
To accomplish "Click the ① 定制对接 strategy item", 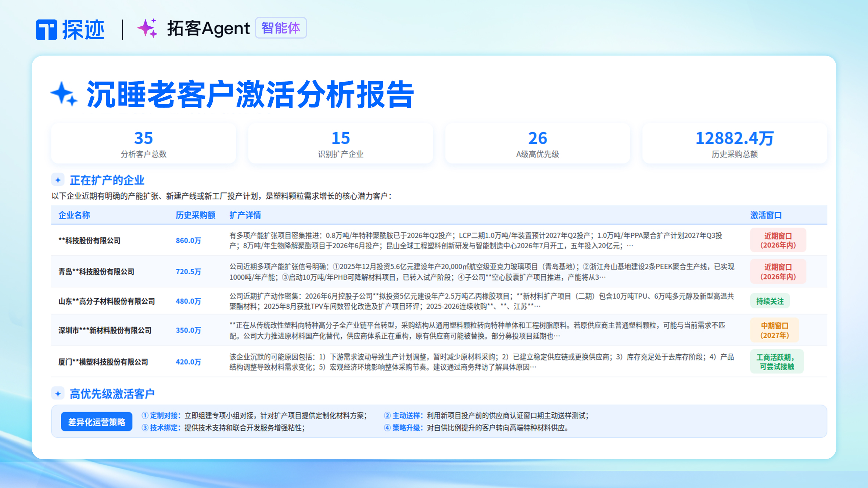I will click(254, 416).
